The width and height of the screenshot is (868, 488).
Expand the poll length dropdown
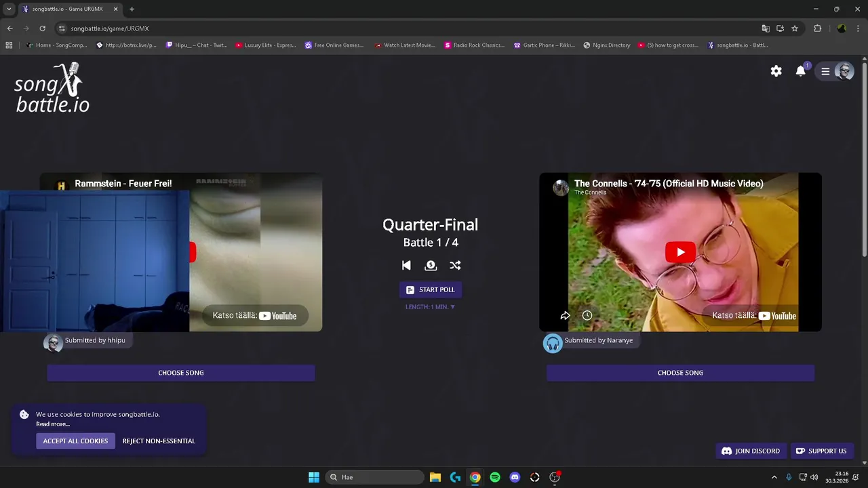point(430,307)
